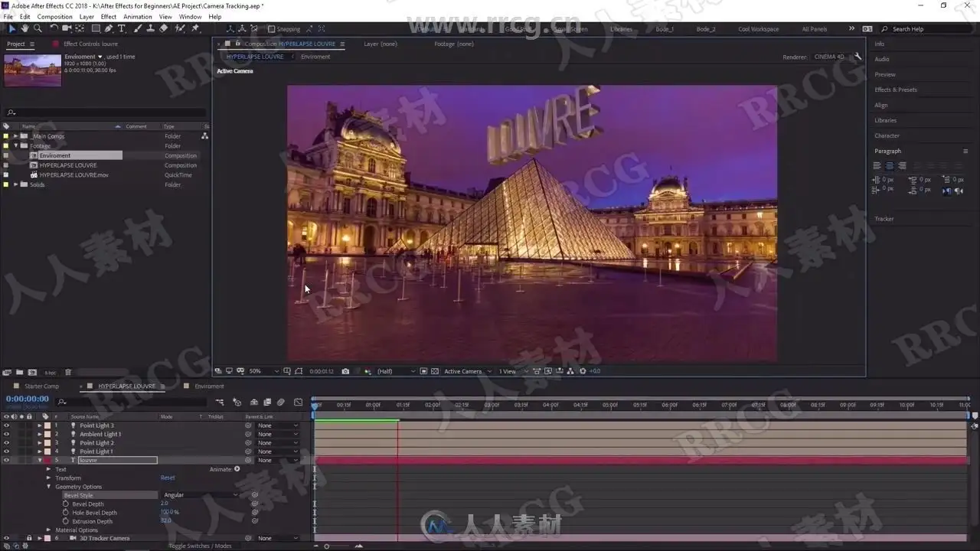
Task: Hide the Point Light 3 layer
Action: [6, 425]
